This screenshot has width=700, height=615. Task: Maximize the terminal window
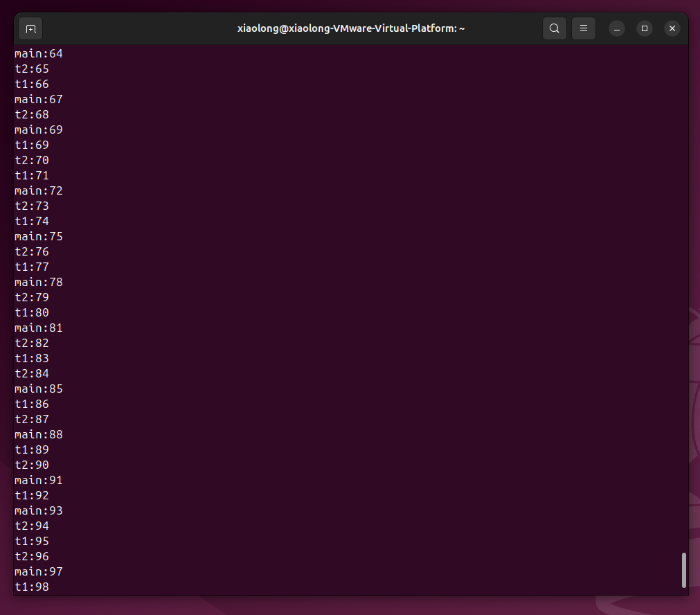pos(645,28)
